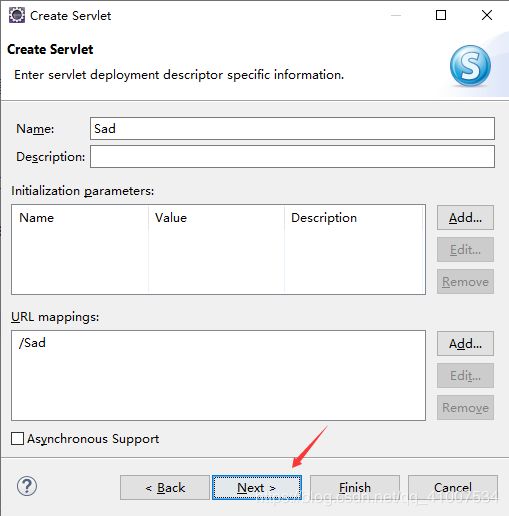The image size is (509, 516).
Task: Click the Description text field
Action: [292, 156]
